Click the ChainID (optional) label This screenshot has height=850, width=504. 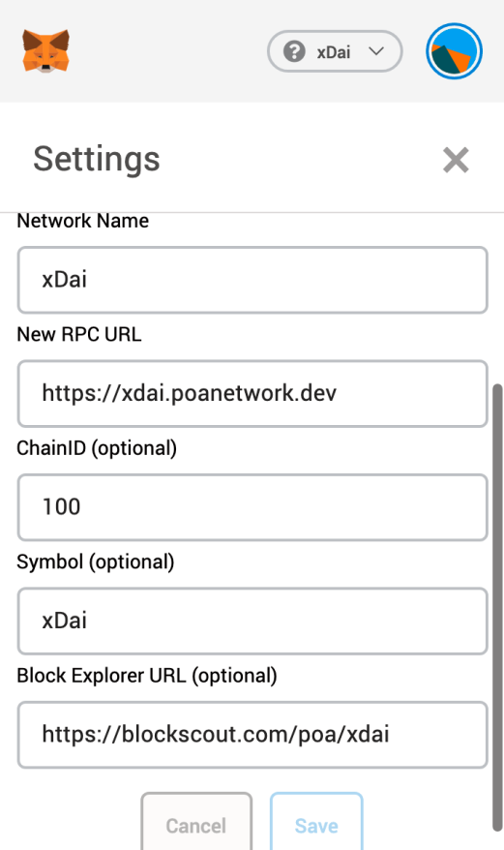(x=97, y=448)
